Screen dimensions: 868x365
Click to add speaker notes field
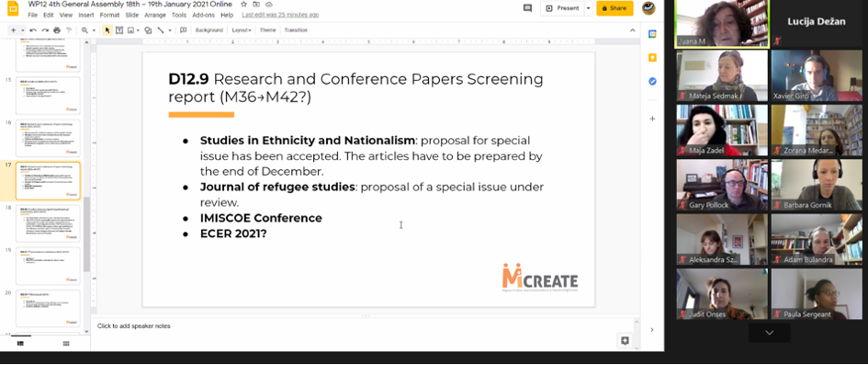pyautogui.click(x=134, y=326)
